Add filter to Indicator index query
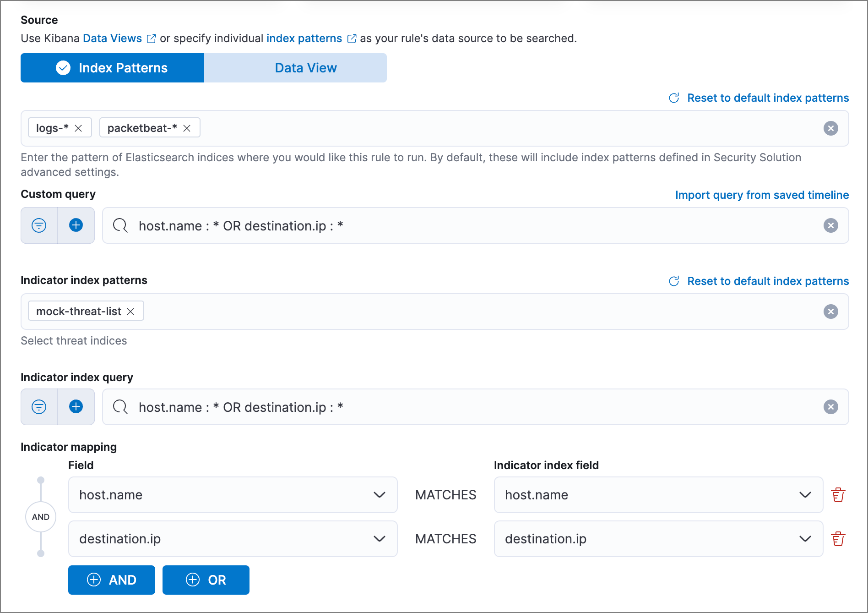Viewport: 868px width, 613px height. (76, 407)
